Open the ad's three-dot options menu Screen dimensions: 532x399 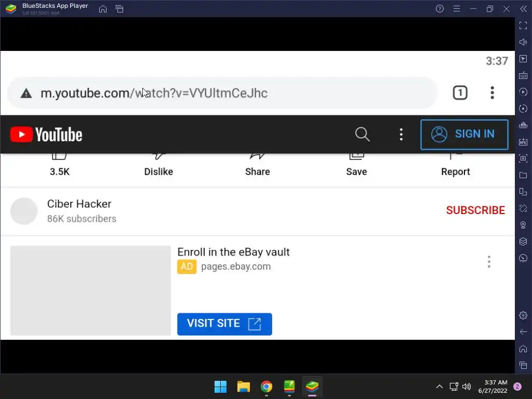[489, 262]
